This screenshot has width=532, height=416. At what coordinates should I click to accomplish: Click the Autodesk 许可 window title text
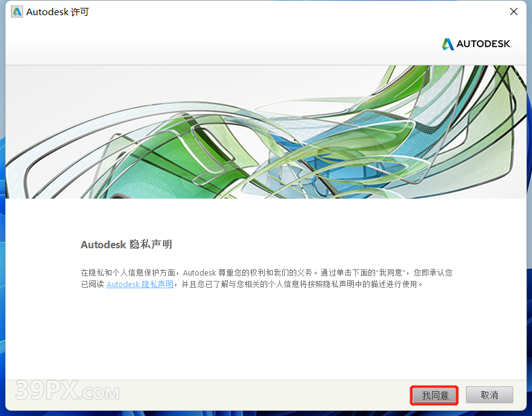[x=58, y=12]
